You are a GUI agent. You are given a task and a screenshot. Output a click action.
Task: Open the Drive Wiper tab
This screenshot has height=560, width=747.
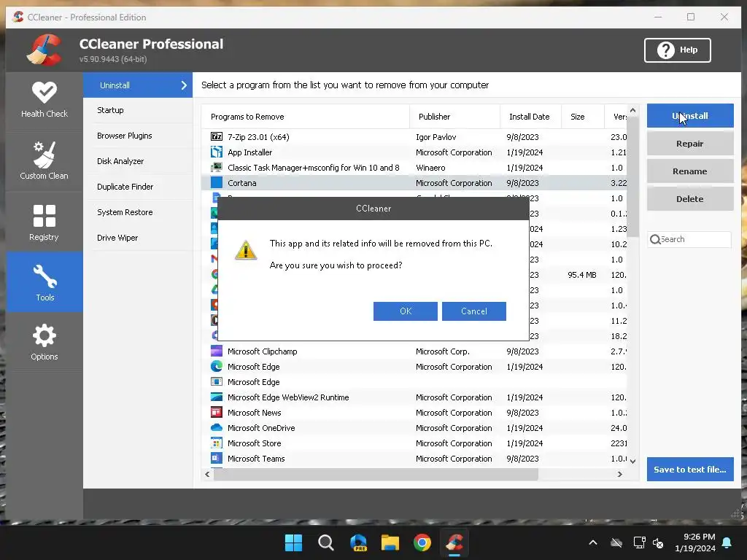pyautogui.click(x=138, y=238)
